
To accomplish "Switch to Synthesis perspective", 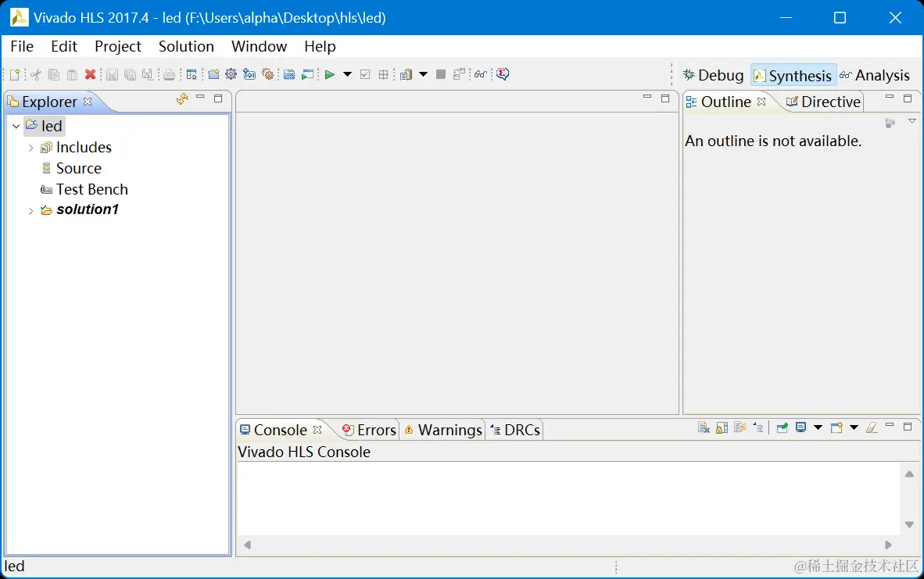I will (x=793, y=75).
